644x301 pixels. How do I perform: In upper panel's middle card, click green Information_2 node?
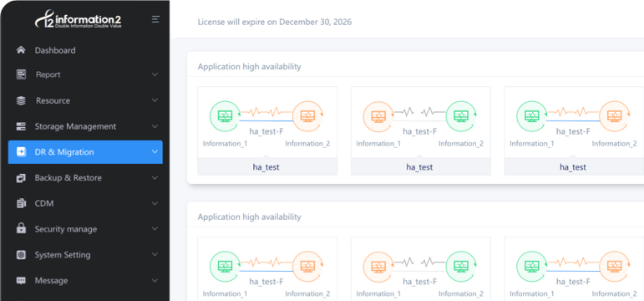(x=461, y=117)
